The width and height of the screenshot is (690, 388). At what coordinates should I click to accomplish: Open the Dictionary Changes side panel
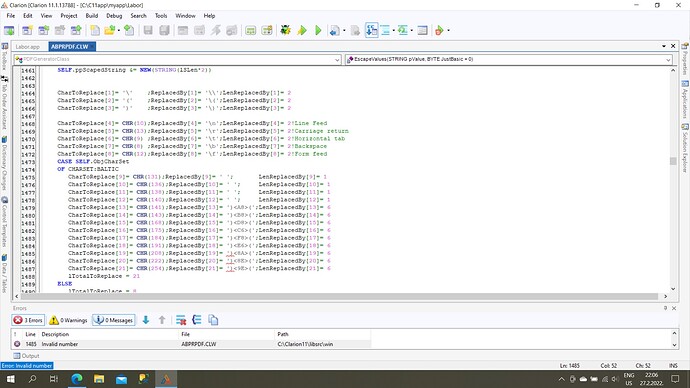pos(4,163)
